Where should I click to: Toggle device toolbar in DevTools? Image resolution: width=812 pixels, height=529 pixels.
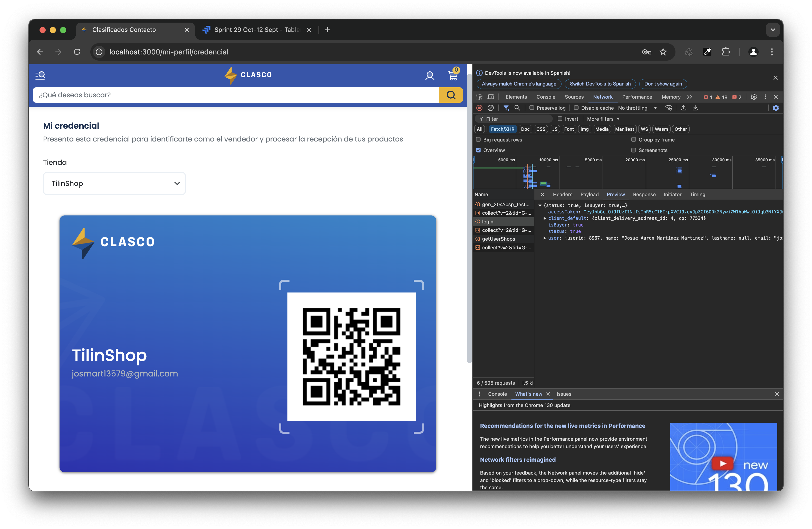point(491,97)
